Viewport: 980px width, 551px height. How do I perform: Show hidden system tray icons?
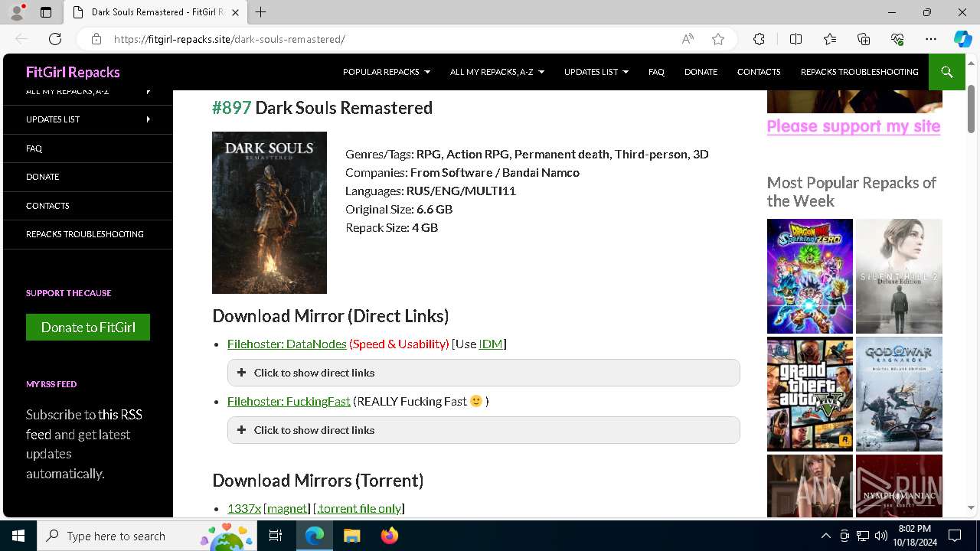(x=825, y=536)
